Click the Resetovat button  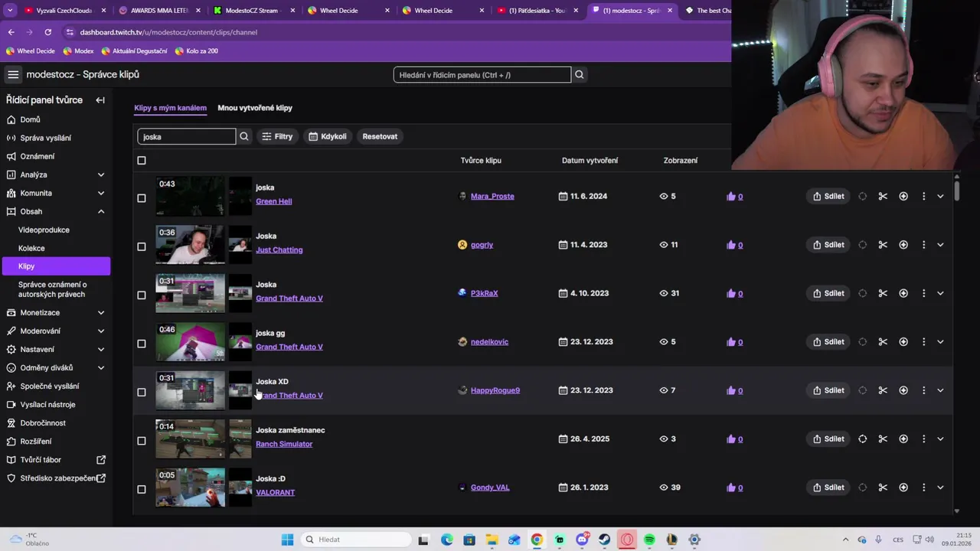pyautogui.click(x=380, y=136)
